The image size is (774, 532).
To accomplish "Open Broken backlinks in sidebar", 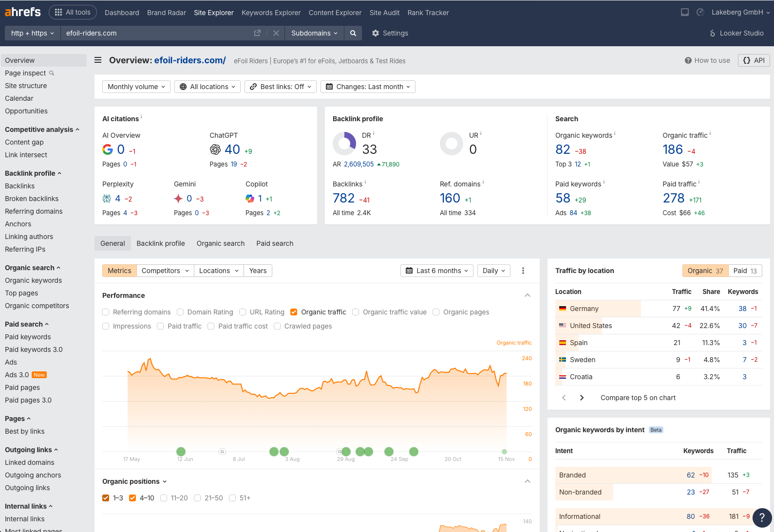I will (32, 199).
